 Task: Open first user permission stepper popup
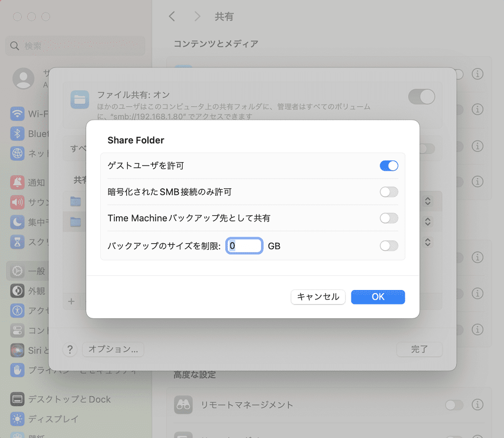coord(427,201)
